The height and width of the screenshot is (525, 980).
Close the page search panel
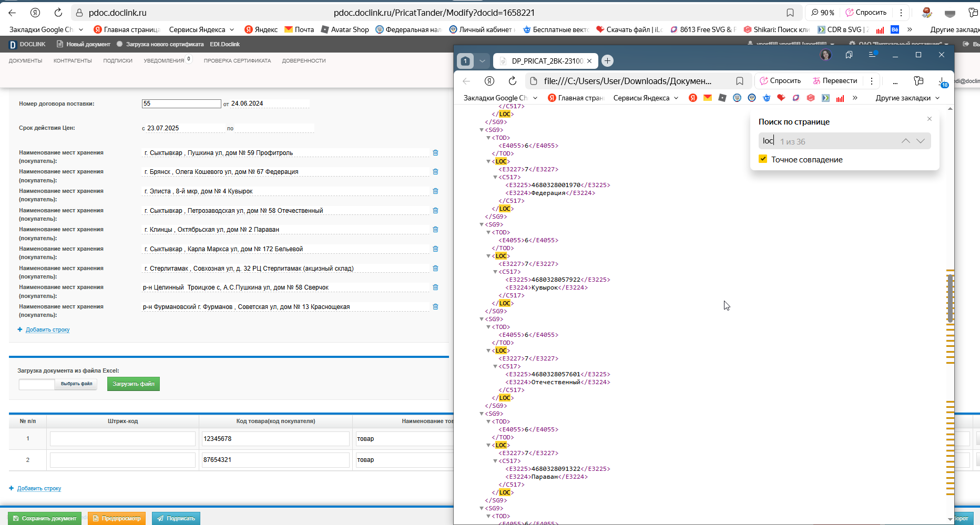tap(930, 119)
